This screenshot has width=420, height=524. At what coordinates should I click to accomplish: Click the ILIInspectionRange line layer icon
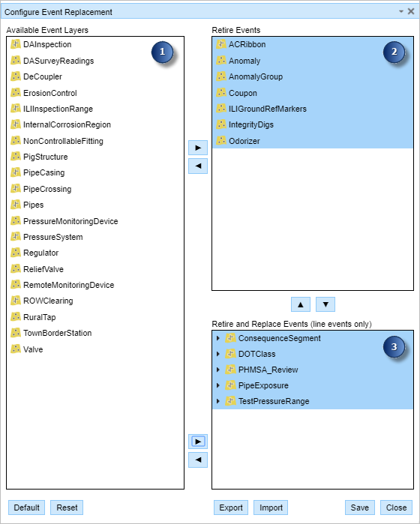[16, 108]
